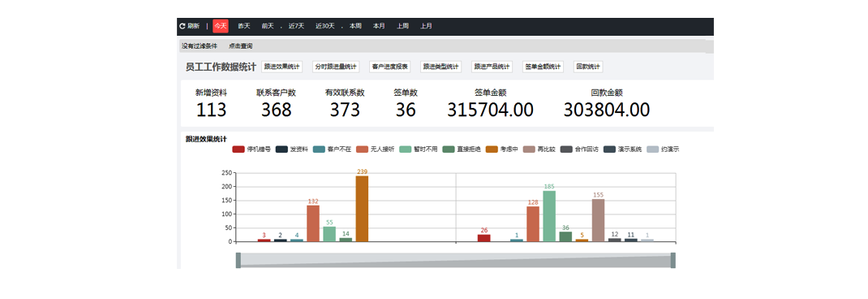This screenshot has width=868, height=299.
Task: Switch to the 近7天 date range
Action: 296,26
